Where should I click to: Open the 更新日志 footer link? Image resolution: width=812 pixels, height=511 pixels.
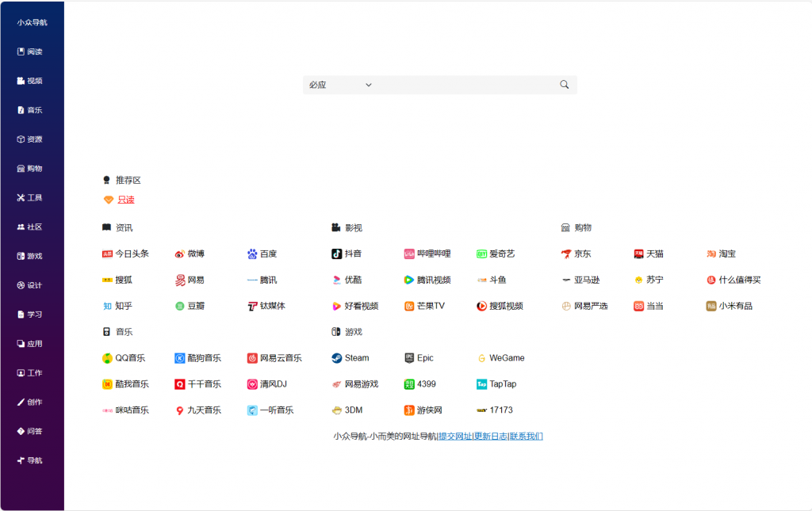[x=490, y=437]
